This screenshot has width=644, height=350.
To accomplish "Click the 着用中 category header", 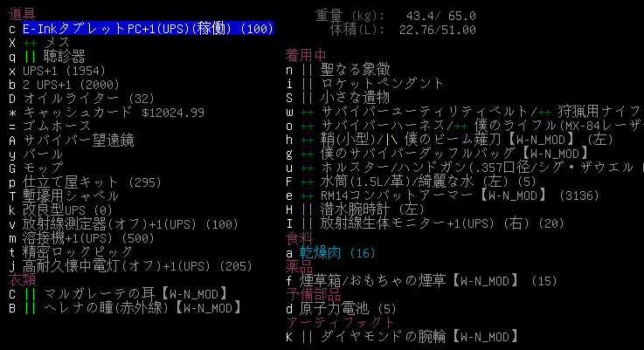I will coord(306,57).
